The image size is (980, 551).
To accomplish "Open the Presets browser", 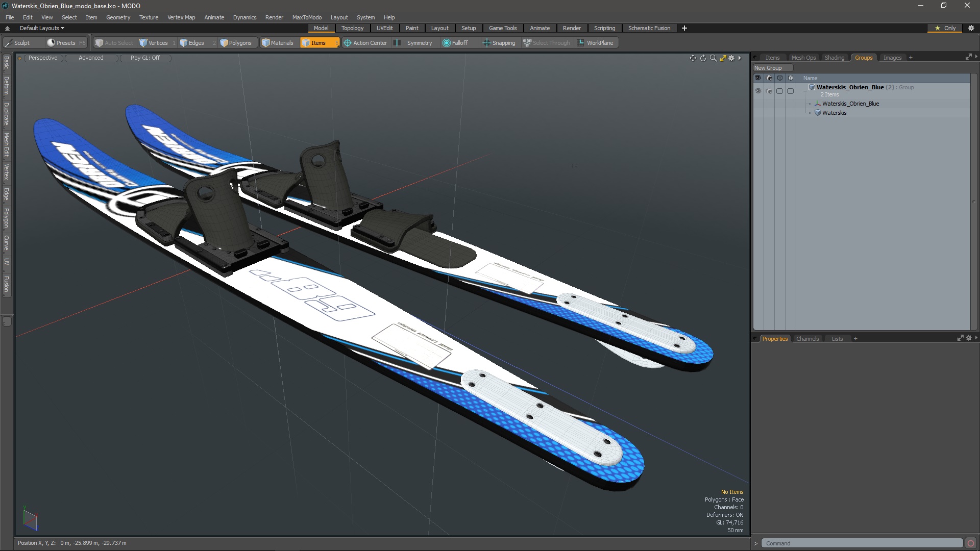I will click(65, 43).
